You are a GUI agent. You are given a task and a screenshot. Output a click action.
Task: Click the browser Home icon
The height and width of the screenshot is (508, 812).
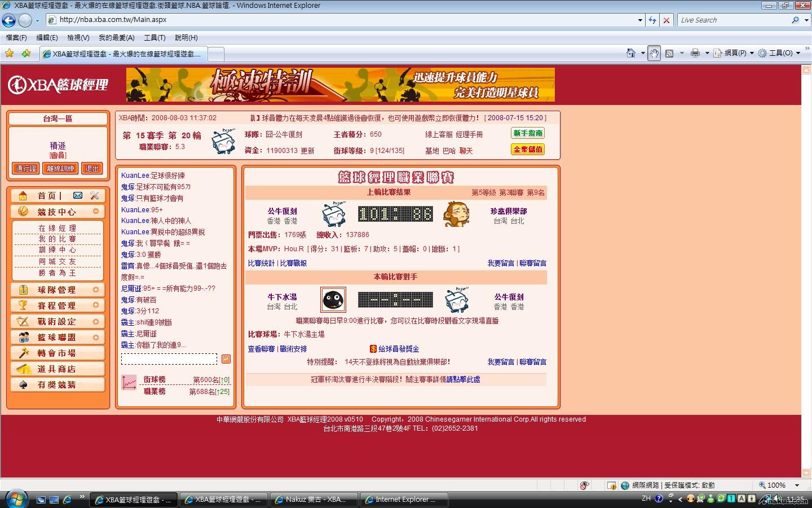click(631, 53)
